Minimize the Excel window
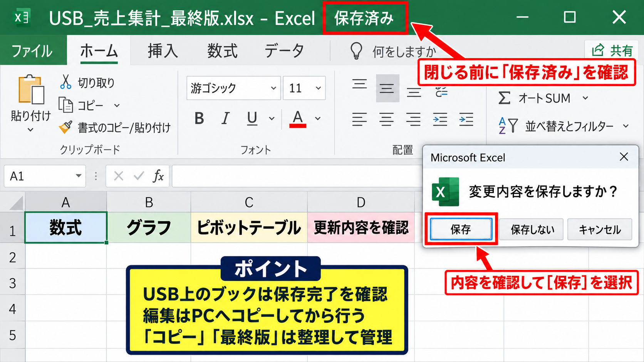 tap(522, 17)
